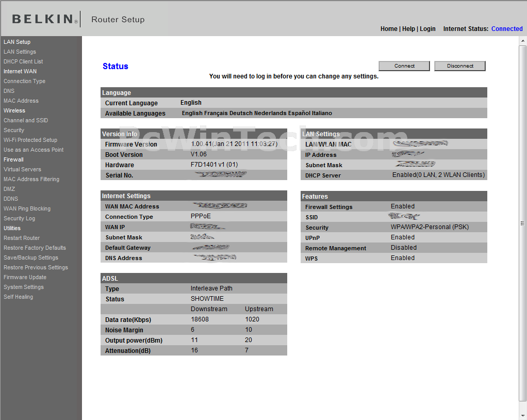527x420 pixels.
Task: Open Wi-Fi Protected Setup page
Action: (30, 140)
